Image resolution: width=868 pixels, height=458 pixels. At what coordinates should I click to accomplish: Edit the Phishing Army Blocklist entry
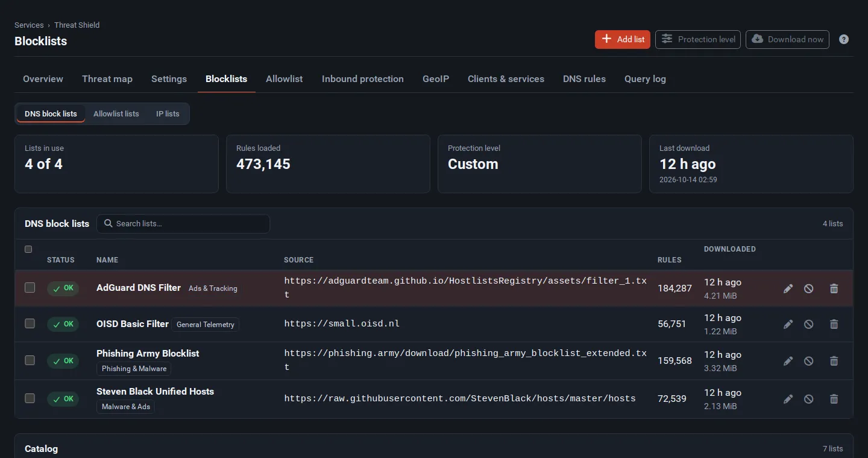(x=788, y=361)
